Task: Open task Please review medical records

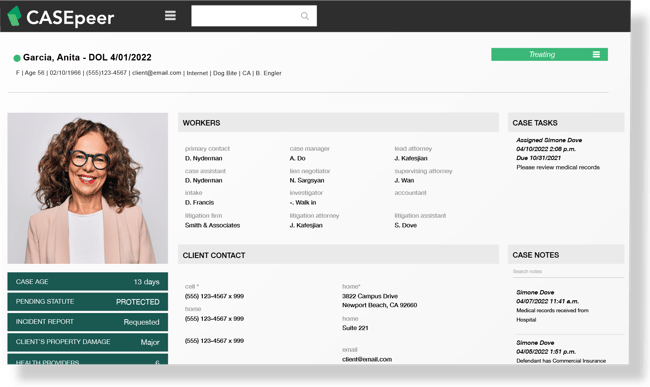Action: coord(558,167)
